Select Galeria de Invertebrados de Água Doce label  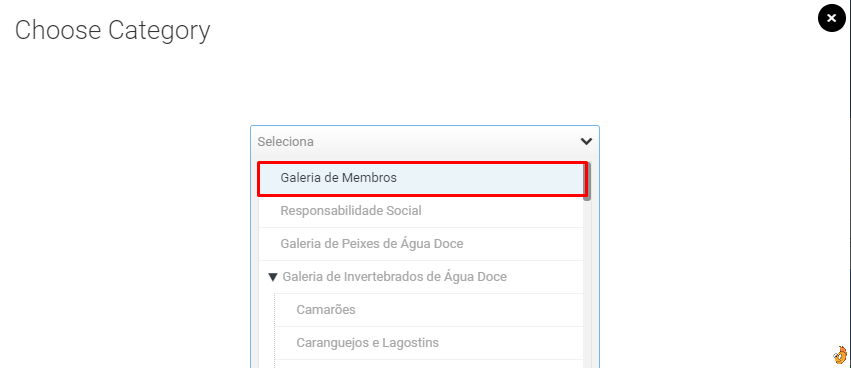[395, 277]
